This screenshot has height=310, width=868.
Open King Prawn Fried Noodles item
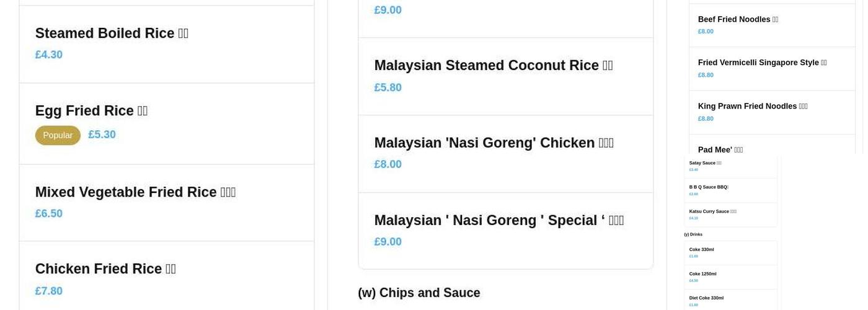752,107
